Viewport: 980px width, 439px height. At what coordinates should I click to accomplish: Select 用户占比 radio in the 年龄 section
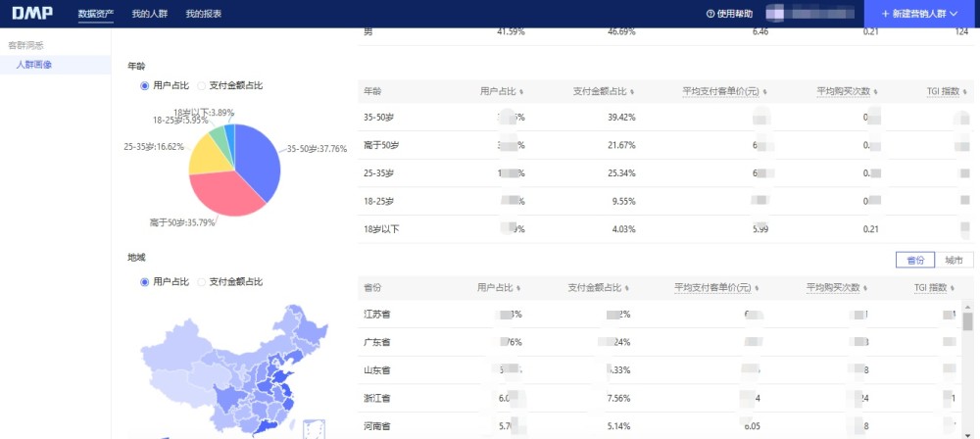coord(145,85)
